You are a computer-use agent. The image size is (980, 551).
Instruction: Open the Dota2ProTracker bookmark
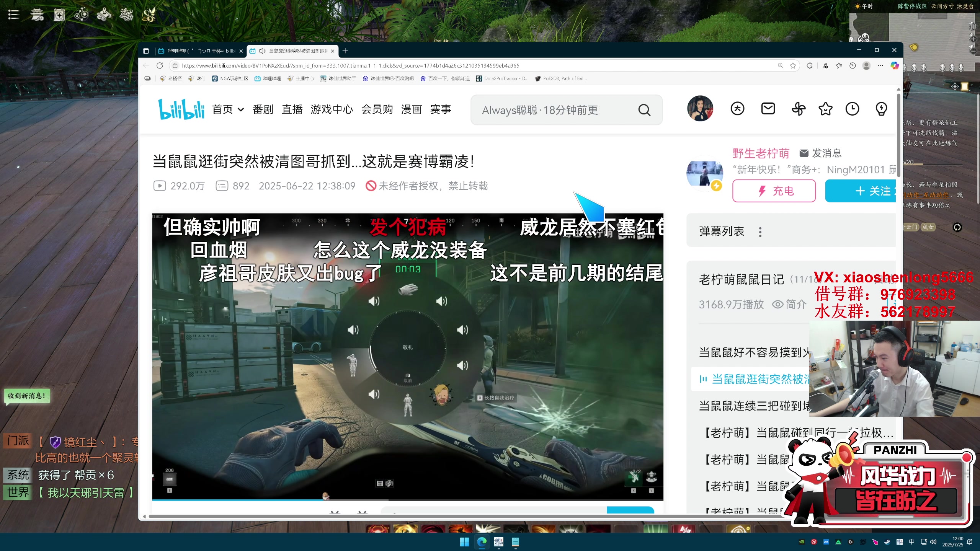[x=501, y=78]
